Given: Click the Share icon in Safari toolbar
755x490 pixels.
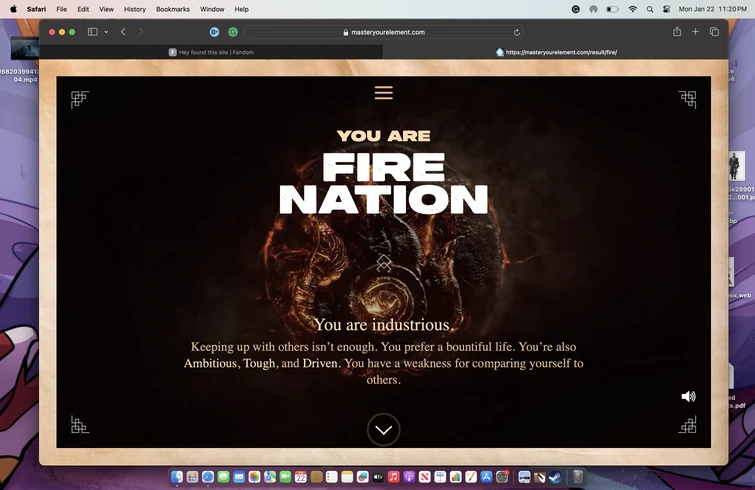Looking at the screenshot, I should 677,32.
